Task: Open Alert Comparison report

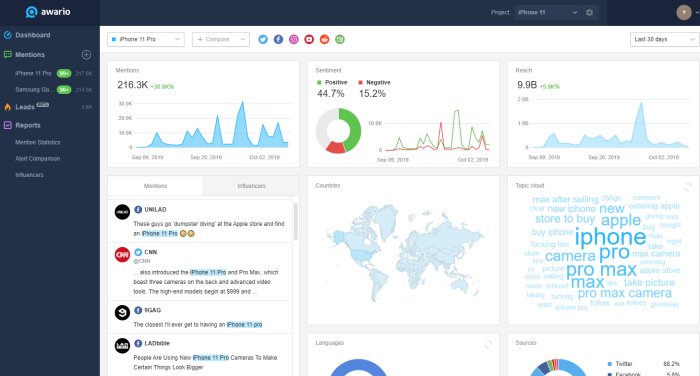Action: coord(38,159)
